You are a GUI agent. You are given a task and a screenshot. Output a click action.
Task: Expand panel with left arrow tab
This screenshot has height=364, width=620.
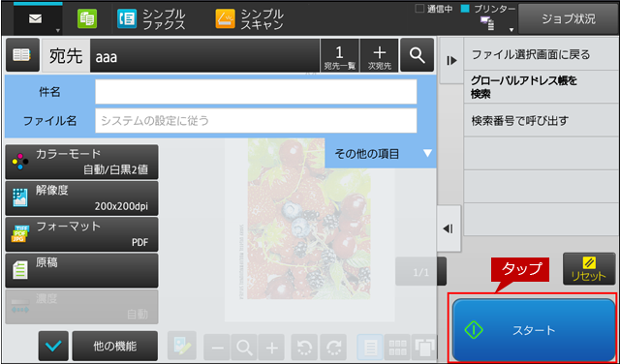click(449, 228)
